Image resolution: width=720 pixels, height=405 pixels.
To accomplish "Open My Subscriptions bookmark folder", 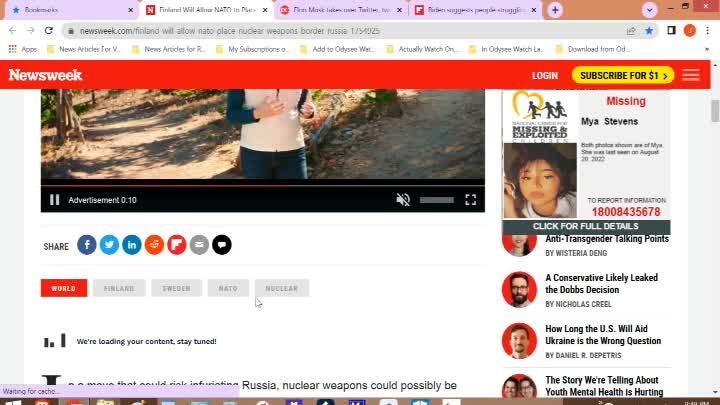I will pyautogui.click(x=253, y=49).
